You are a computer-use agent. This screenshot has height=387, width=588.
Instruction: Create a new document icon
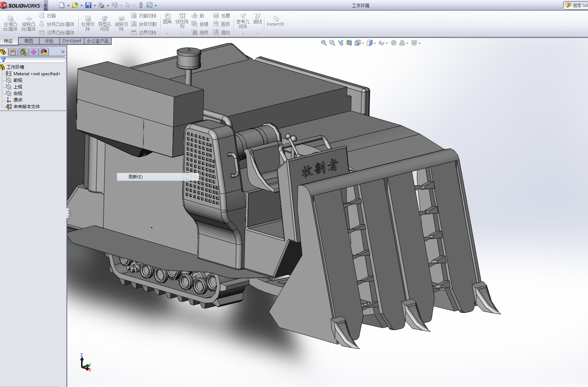tap(62, 5)
